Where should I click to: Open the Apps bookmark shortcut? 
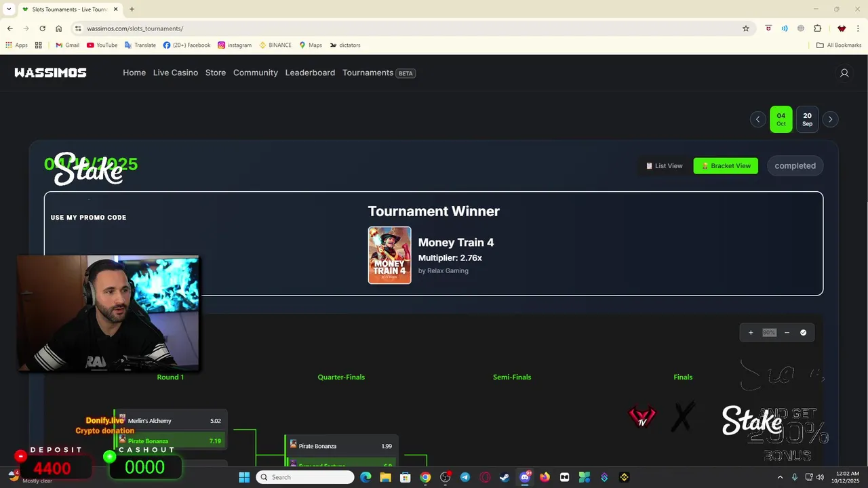[16, 45]
